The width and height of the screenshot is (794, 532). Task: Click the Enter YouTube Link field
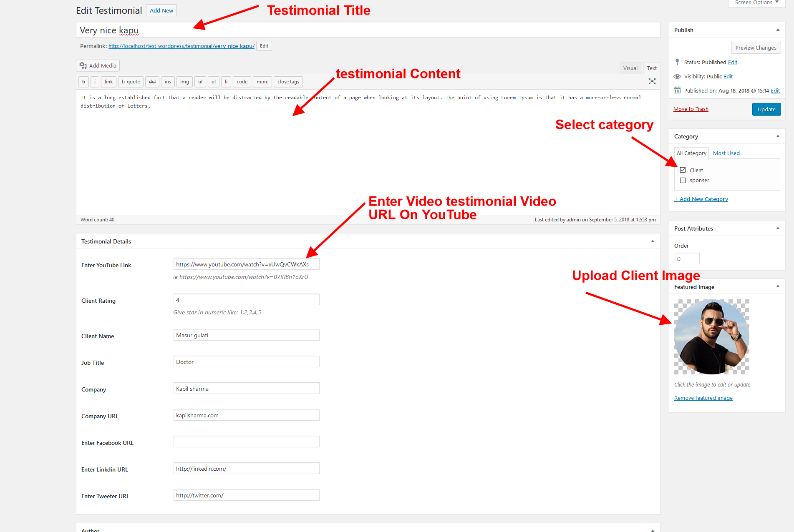(x=246, y=264)
